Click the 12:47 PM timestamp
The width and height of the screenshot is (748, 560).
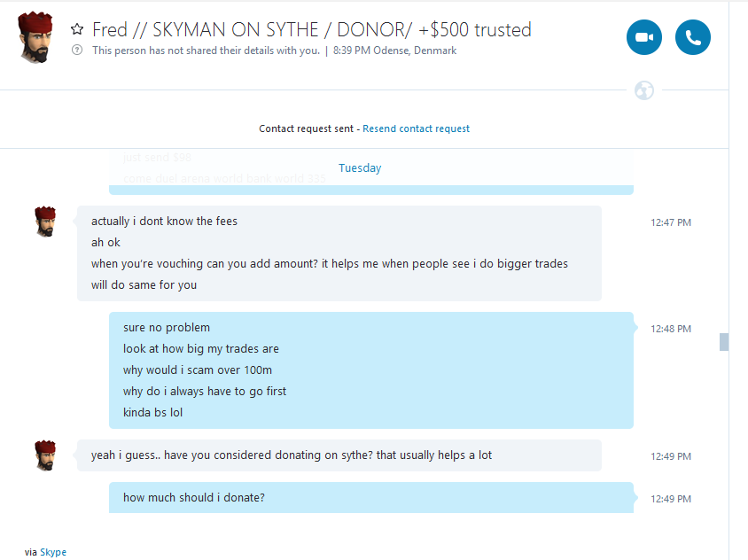click(x=671, y=222)
